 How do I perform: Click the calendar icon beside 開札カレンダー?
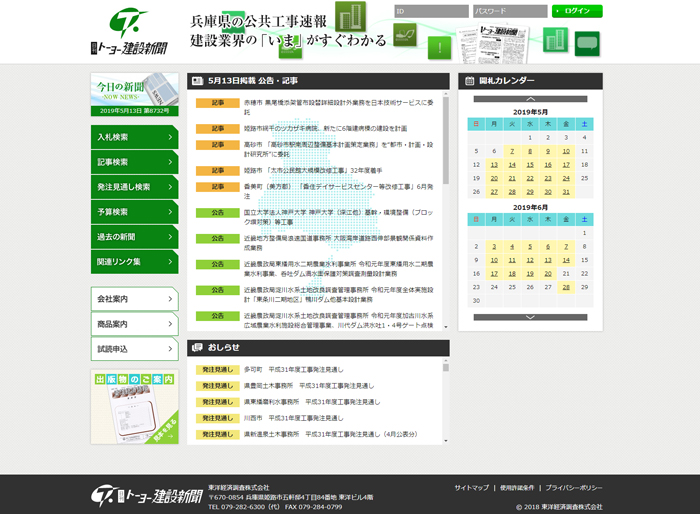469,80
